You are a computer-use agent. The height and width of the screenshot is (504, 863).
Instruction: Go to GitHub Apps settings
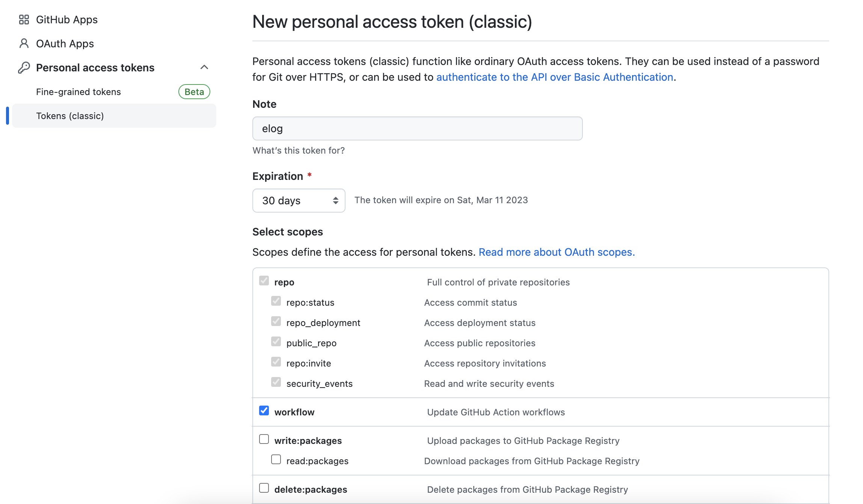click(x=66, y=20)
